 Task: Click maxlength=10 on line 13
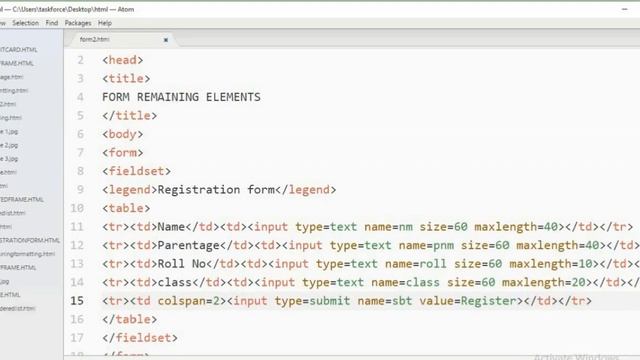[551, 264]
